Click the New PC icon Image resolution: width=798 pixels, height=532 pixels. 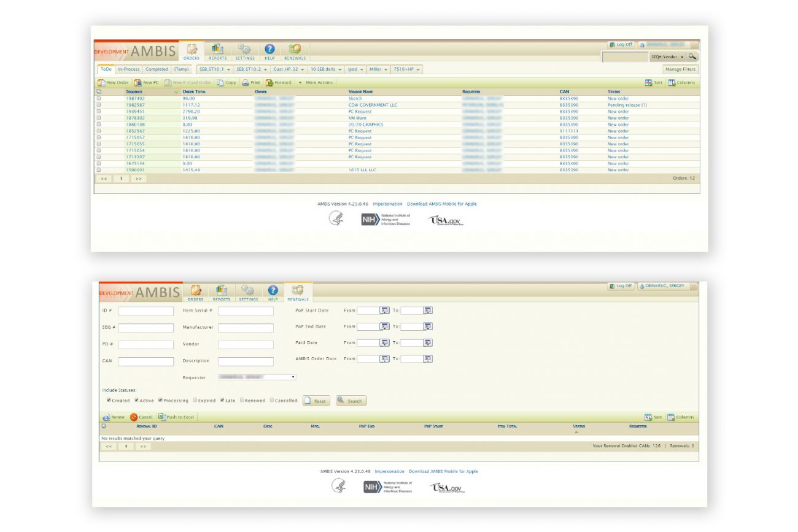pyautogui.click(x=138, y=83)
